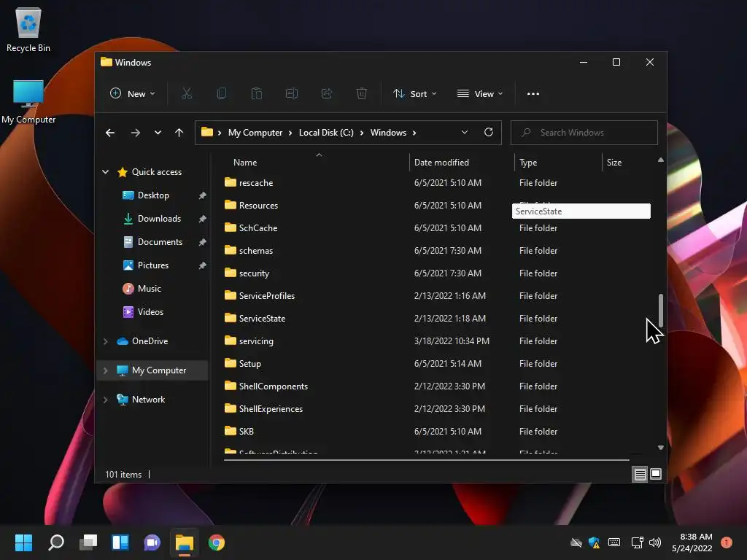This screenshot has height=560, width=747.
Task: Open Task View on taskbar
Action: click(88, 542)
